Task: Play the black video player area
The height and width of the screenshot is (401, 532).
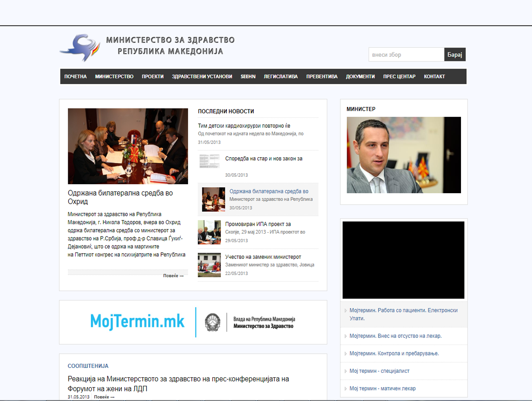Action: coord(403,260)
